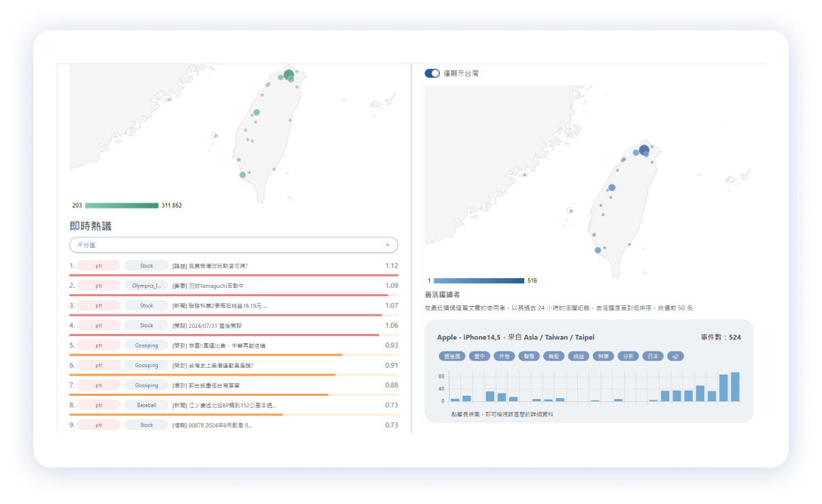The image size is (822, 504).
Task: Select the 日本 keyword chip
Action: [653, 357]
